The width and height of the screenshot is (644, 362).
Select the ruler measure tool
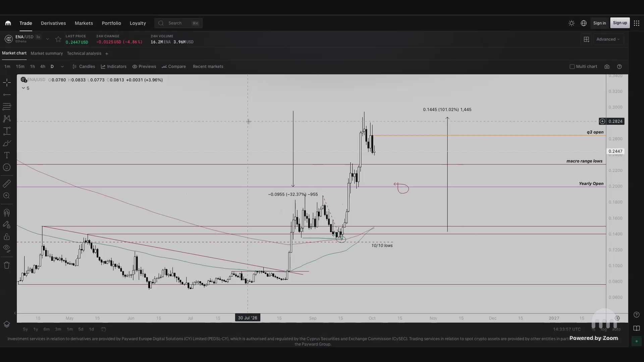coord(7,184)
